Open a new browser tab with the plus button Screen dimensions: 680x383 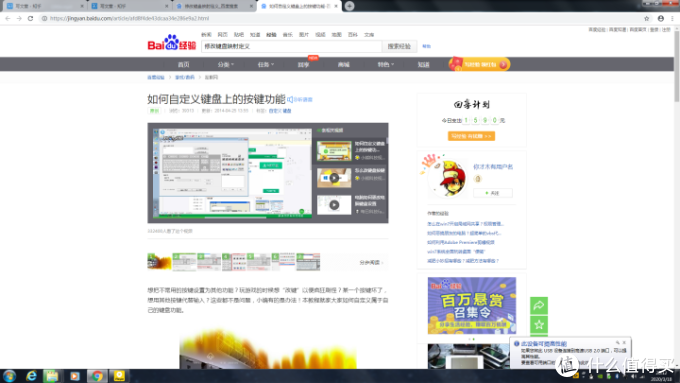click(x=350, y=6)
